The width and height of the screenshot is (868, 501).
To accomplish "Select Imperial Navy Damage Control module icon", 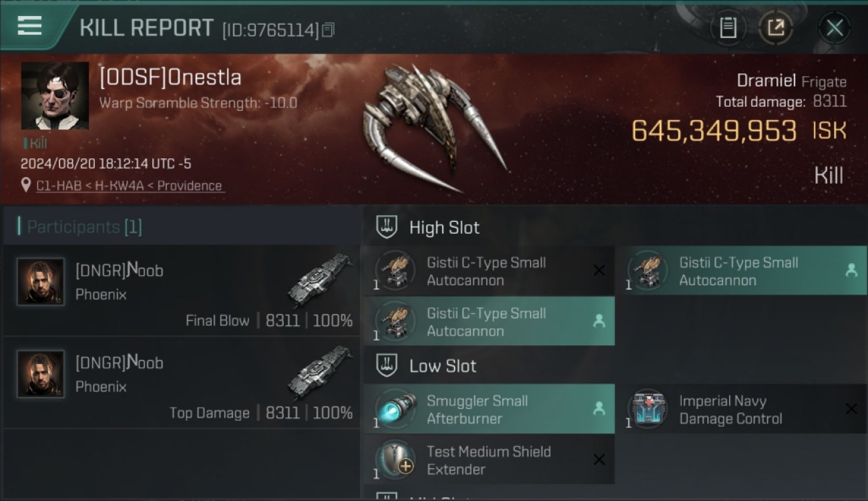I will pyautogui.click(x=647, y=409).
